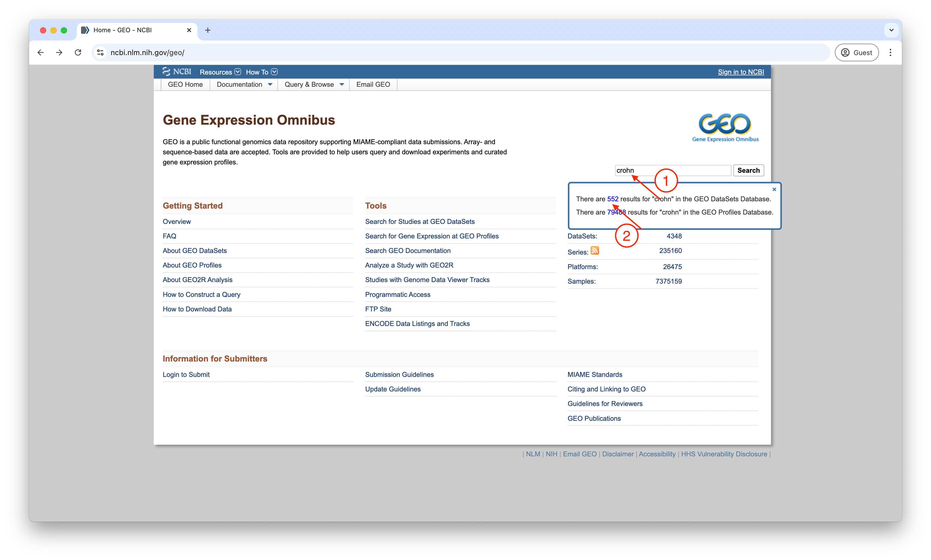Open the site information icon in address bar
The width and height of the screenshot is (931, 560).
(x=100, y=52)
